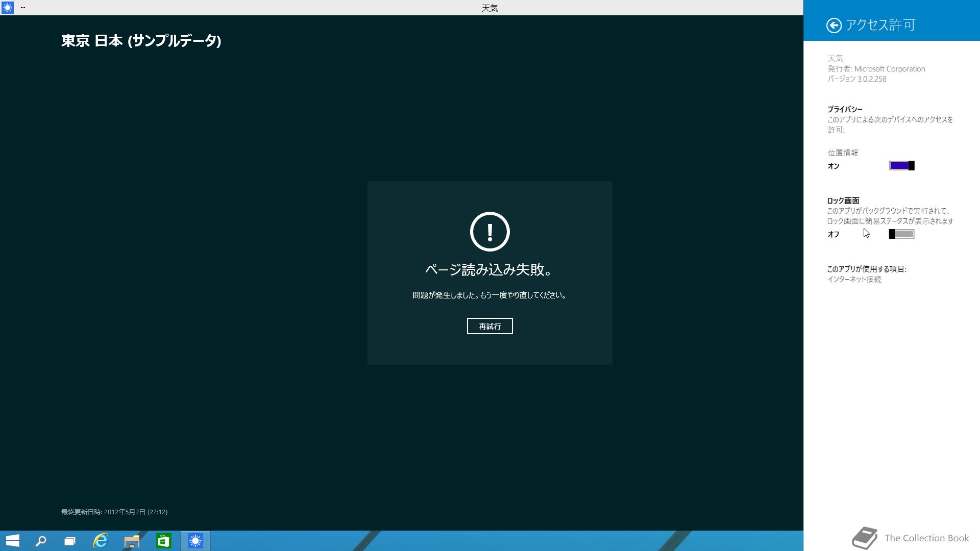
Task: Click the 発行者: Microsoft Corporation text
Action: (x=876, y=69)
